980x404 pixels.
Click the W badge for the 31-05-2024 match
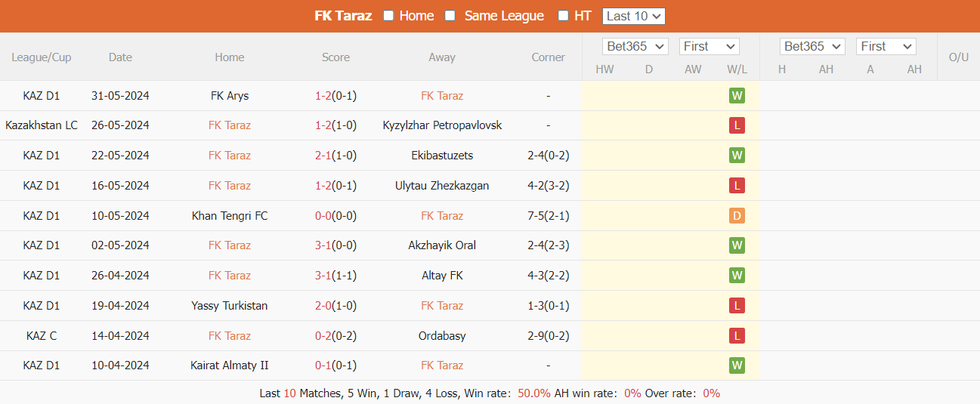click(737, 96)
